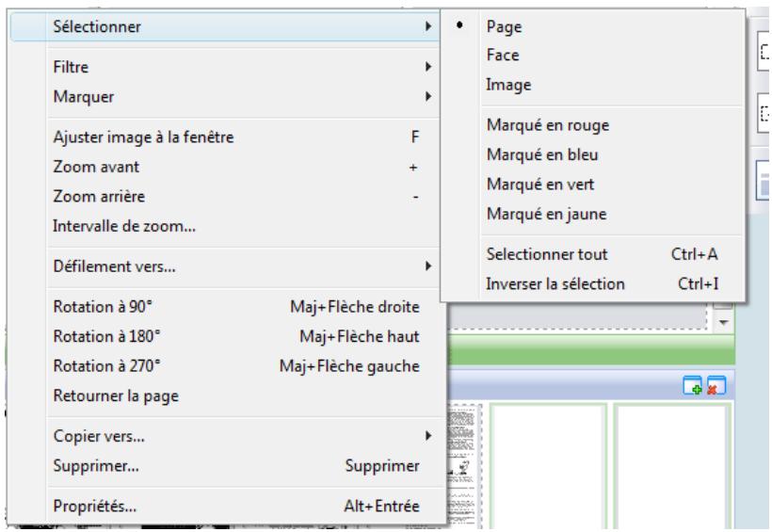Image resolution: width=772 pixels, height=532 pixels.
Task: Click Inverser la sélection entry
Action: click(x=593, y=283)
